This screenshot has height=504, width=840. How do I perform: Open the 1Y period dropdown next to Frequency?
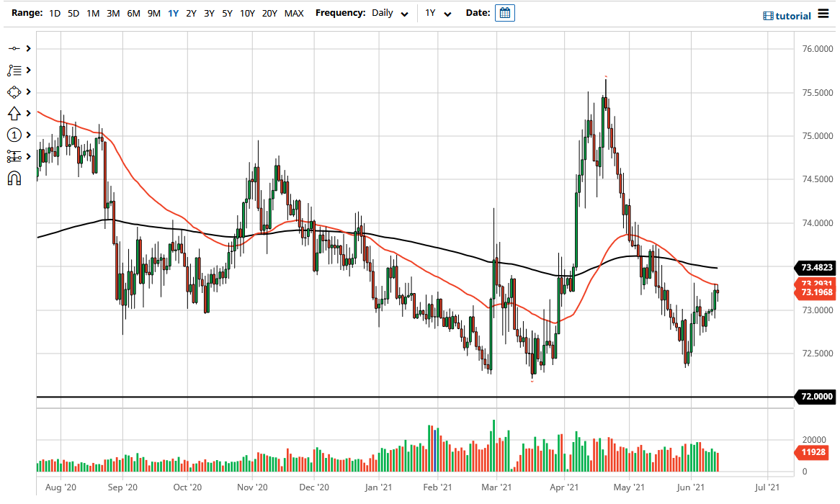pyautogui.click(x=437, y=13)
